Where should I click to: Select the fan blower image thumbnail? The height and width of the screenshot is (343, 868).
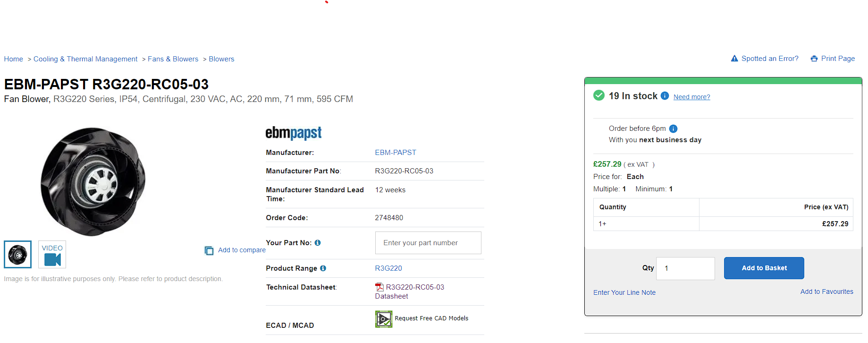[x=18, y=254]
